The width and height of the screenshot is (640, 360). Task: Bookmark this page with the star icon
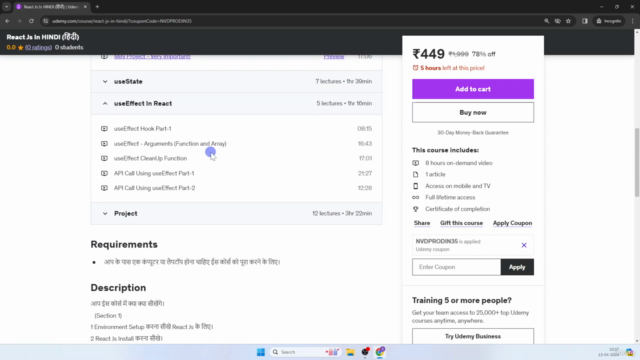[568, 21]
